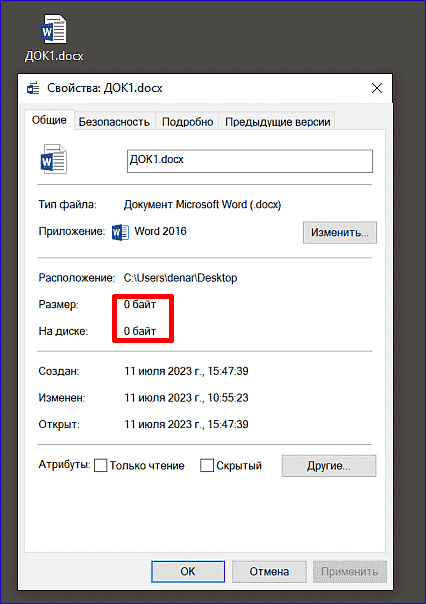This screenshot has width=426, height=604.
Task: Click the Отмена button
Action: pos(269,571)
